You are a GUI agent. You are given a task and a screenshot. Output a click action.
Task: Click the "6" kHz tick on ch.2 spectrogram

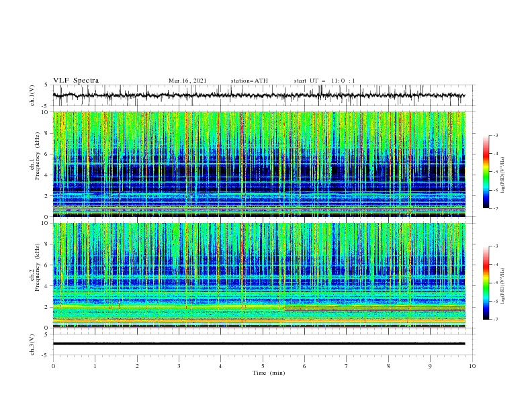point(47,265)
